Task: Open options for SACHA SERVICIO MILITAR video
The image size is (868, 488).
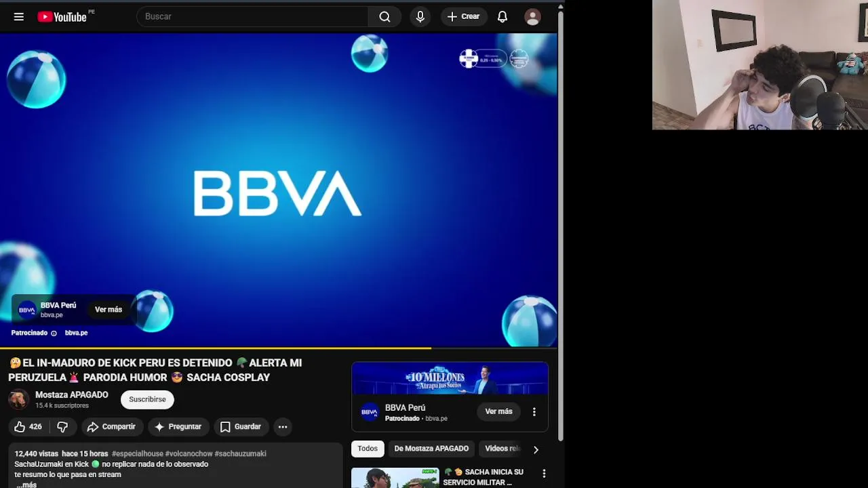Action: [544, 474]
